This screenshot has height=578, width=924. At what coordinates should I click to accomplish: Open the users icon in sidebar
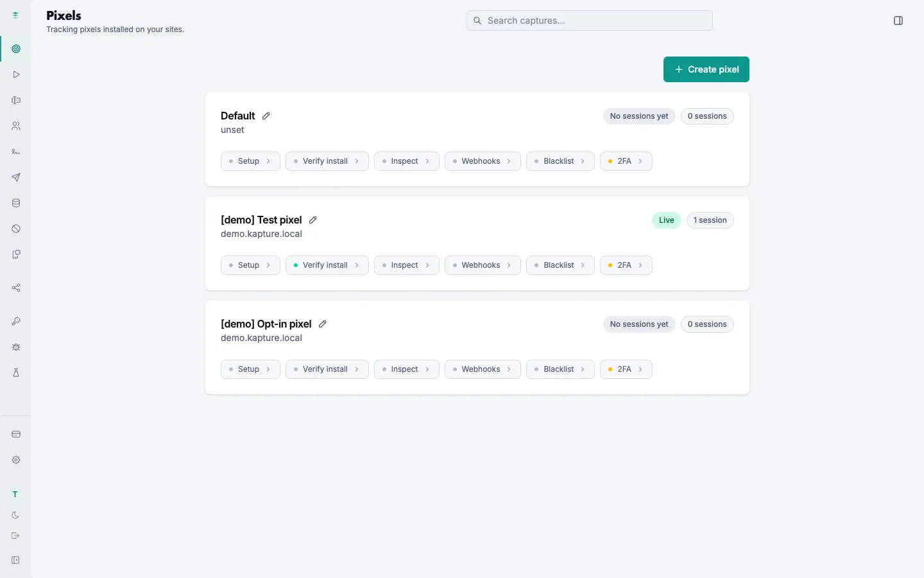[x=16, y=126]
